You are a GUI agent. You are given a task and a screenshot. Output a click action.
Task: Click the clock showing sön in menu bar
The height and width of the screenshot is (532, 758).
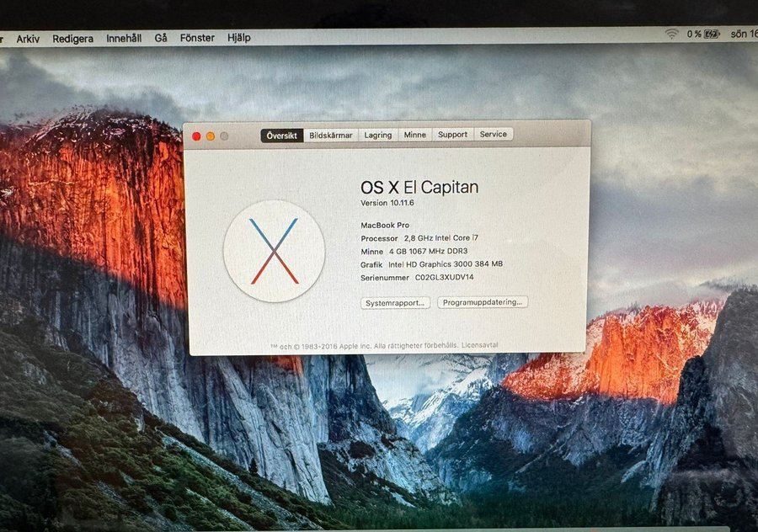click(744, 34)
